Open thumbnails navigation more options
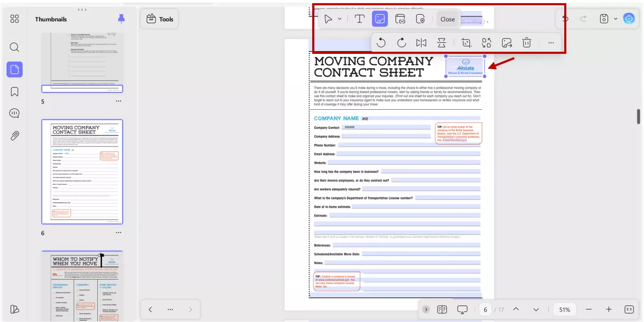 tap(170, 309)
